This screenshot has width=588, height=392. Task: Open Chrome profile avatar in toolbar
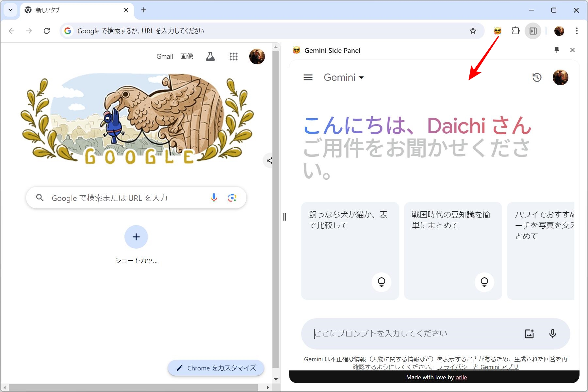click(559, 31)
